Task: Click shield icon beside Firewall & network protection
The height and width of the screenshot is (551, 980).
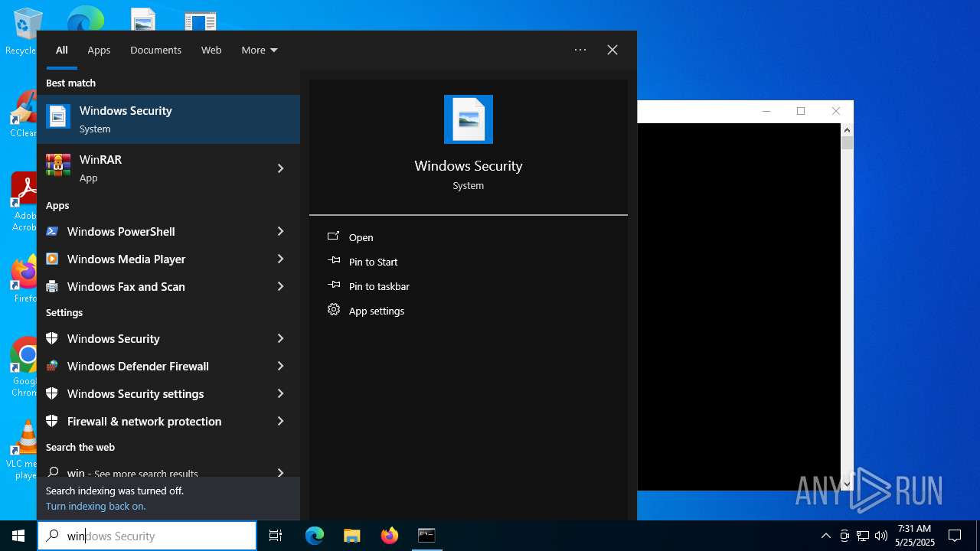Action: coord(52,421)
